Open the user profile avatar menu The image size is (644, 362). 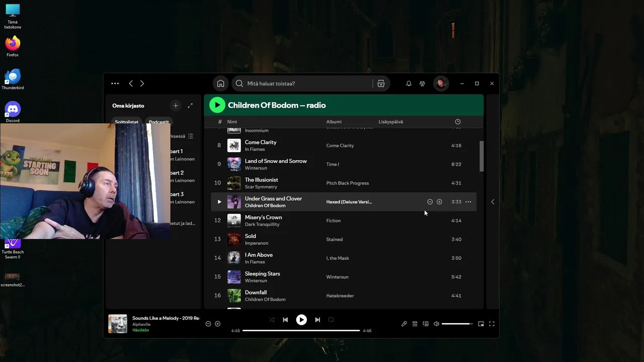(x=441, y=83)
